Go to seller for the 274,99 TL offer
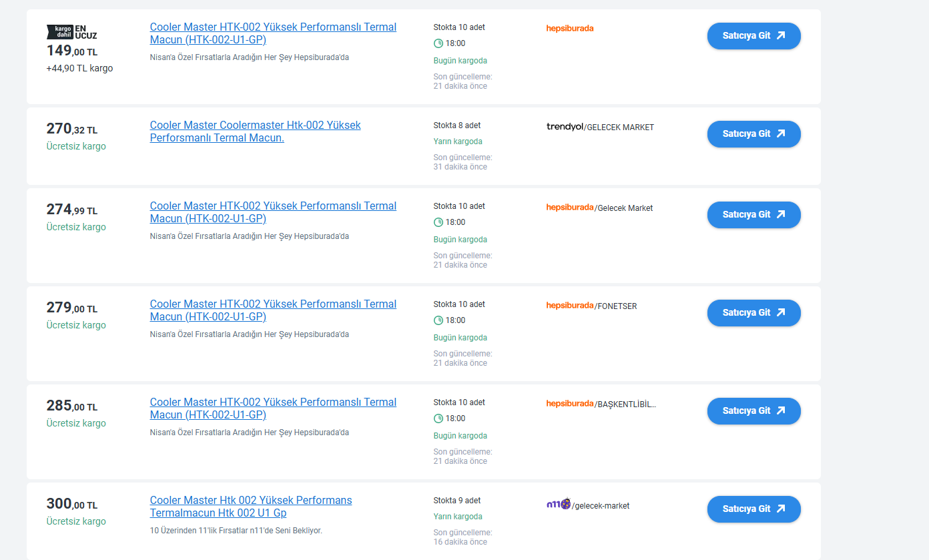The width and height of the screenshot is (929, 560). click(x=753, y=215)
